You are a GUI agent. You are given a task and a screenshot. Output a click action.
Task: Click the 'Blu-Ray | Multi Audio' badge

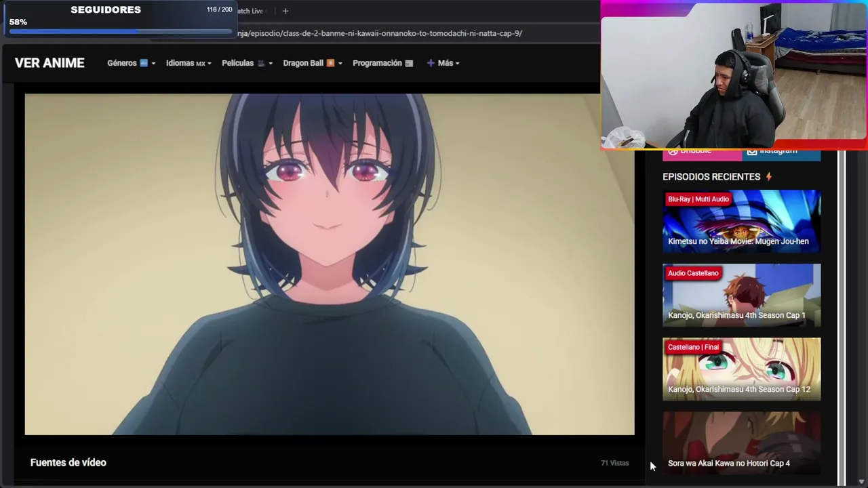698,199
